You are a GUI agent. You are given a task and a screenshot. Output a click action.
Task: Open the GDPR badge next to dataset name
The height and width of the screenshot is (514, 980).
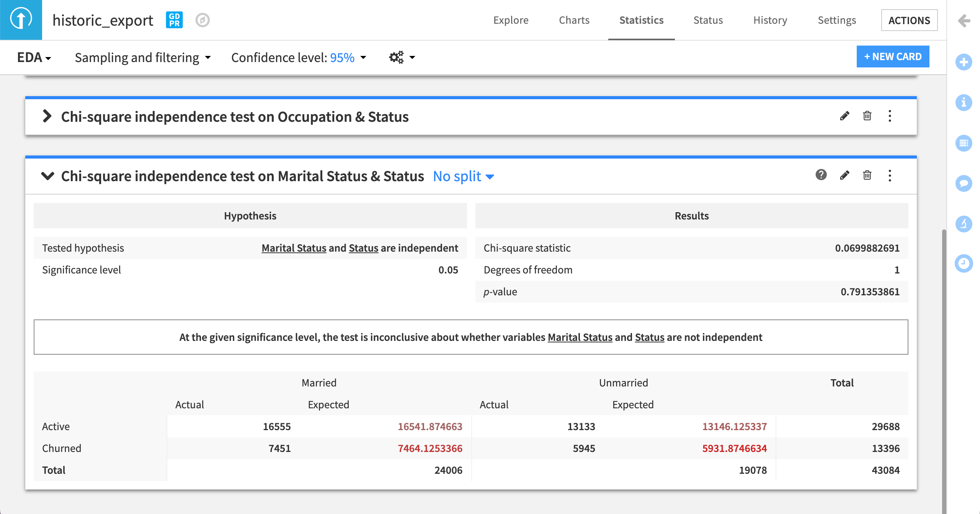(x=174, y=20)
